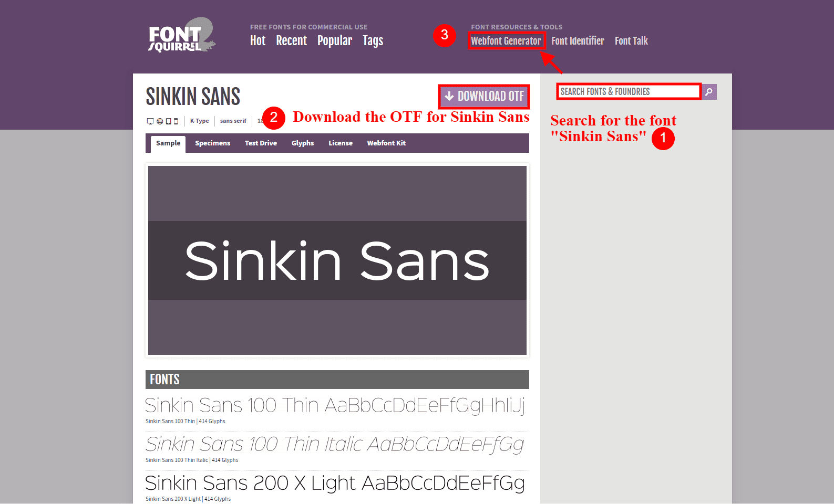Viewport: 834px width, 504px height.
Task: Switch to the Glyphs tab
Action: pos(303,143)
